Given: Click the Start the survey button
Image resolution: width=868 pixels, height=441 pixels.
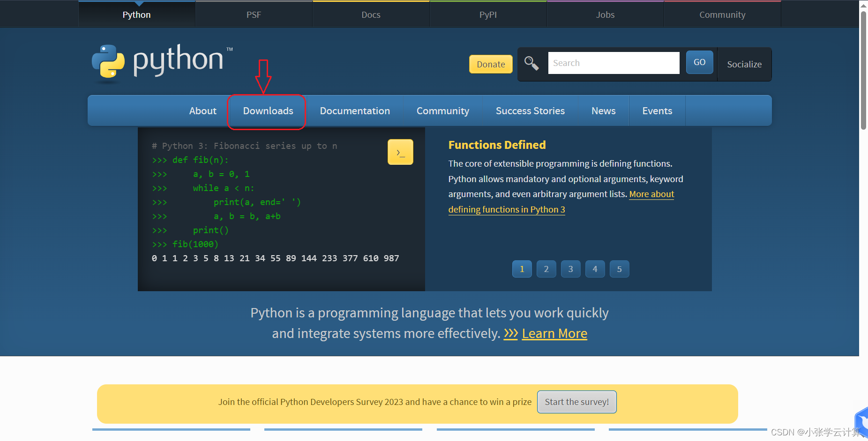Looking at the screenshot, I should point(576,402).
